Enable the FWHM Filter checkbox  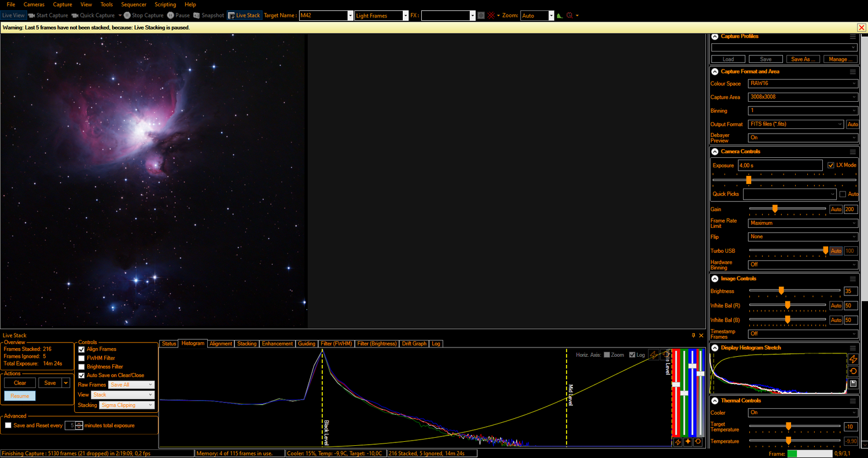[x=82, y=358]
